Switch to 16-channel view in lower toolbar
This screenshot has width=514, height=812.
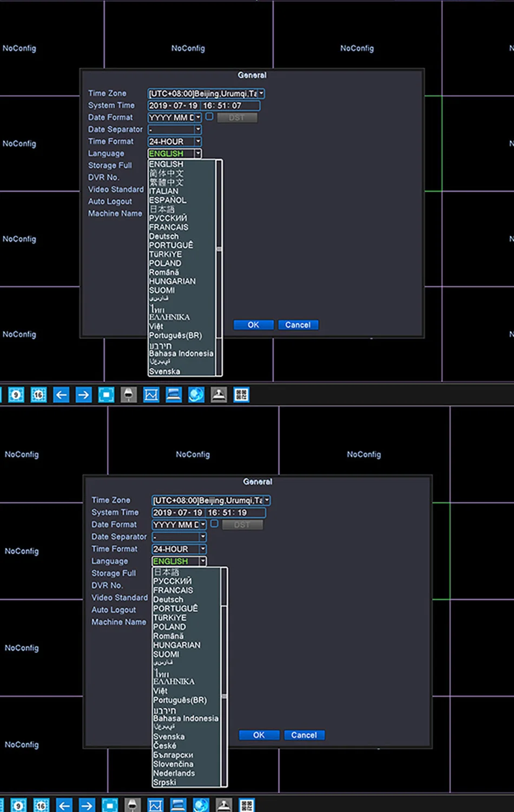[41, 806]
